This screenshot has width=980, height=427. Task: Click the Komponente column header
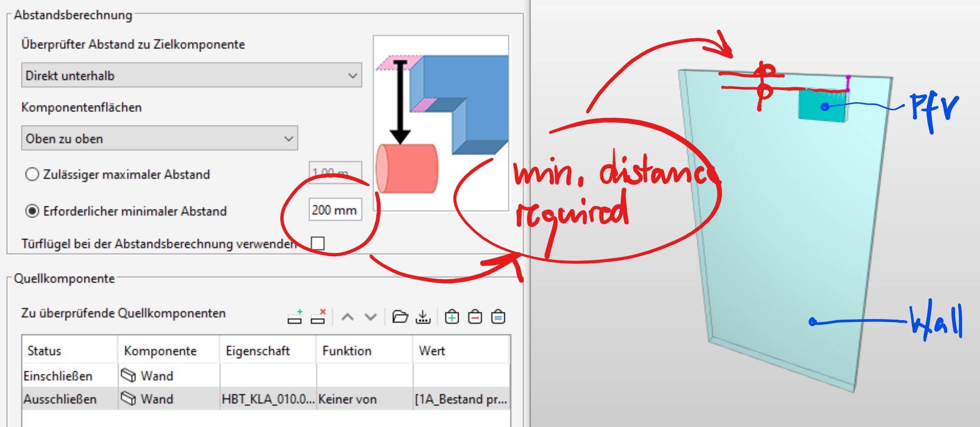(168, 350)
